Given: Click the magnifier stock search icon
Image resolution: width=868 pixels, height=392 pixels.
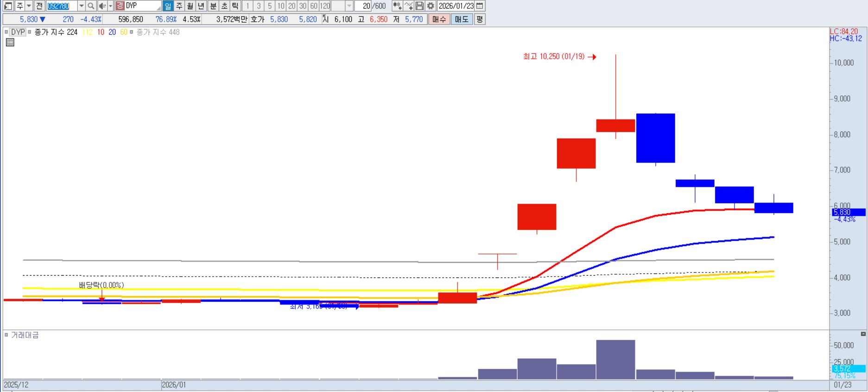Looking at the screenshot, I should click(91, 6).
